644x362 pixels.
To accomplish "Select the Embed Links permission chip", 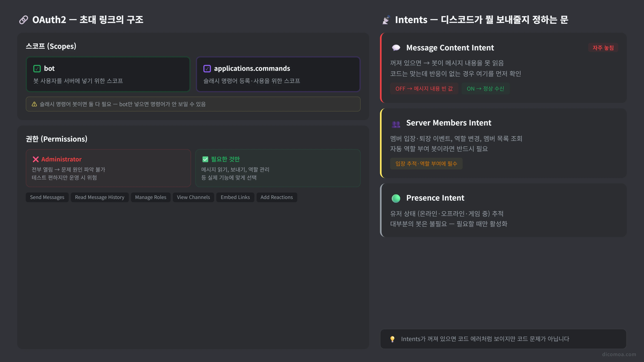I will (x=235, y=197).
